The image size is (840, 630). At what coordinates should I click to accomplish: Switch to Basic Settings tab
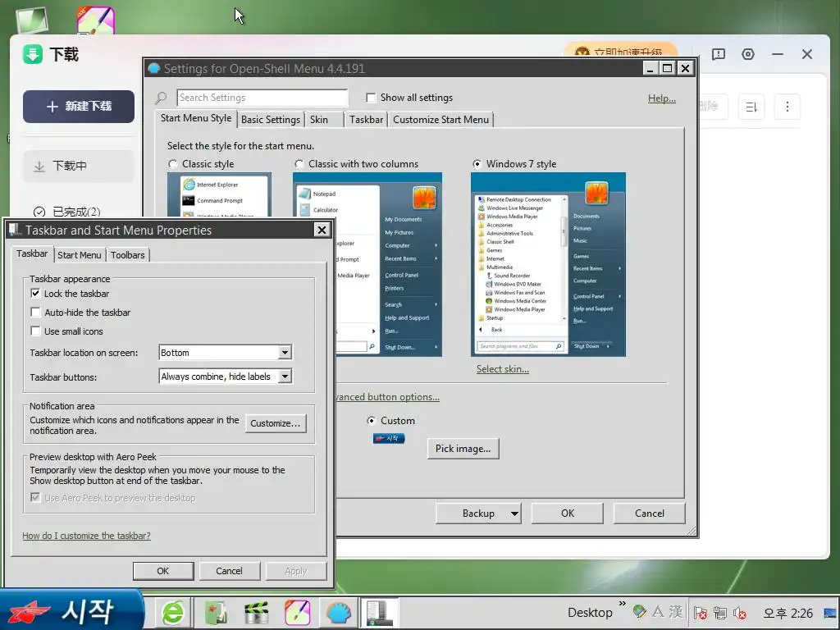(271, 120)
